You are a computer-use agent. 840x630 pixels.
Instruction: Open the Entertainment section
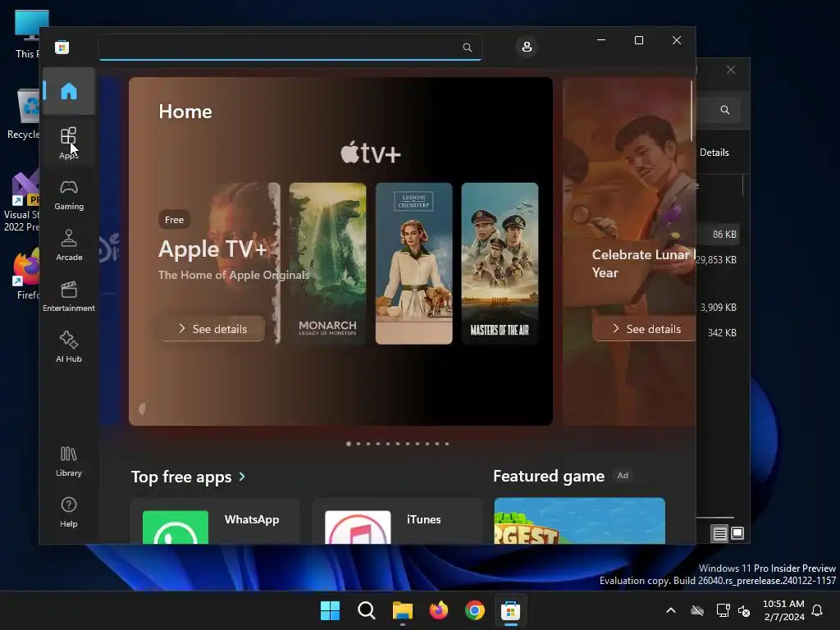point(69,296)
